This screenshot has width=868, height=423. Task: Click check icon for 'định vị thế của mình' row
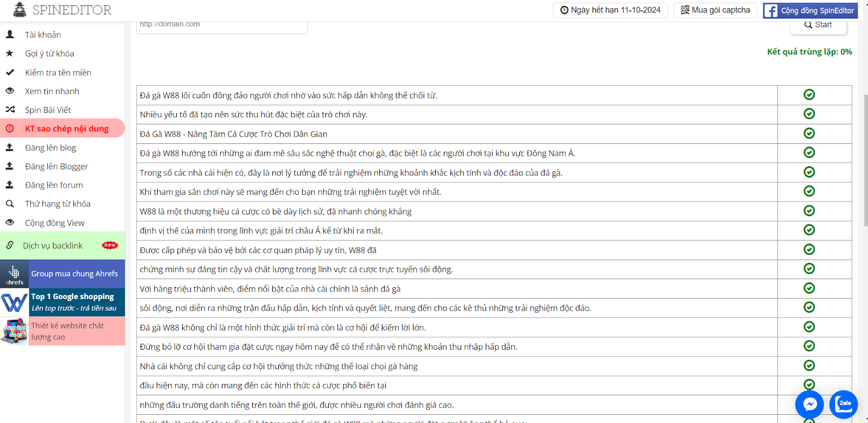click(x=809, y=230)
